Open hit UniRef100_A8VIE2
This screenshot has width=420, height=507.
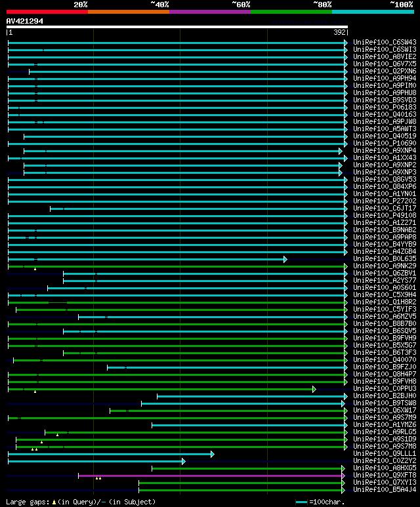pos(385,56)
